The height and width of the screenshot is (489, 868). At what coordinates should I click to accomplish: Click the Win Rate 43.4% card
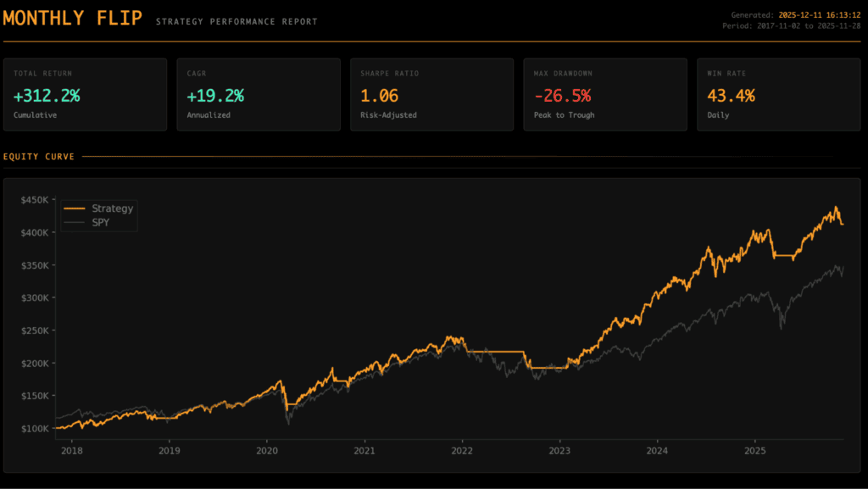point(777,94)
